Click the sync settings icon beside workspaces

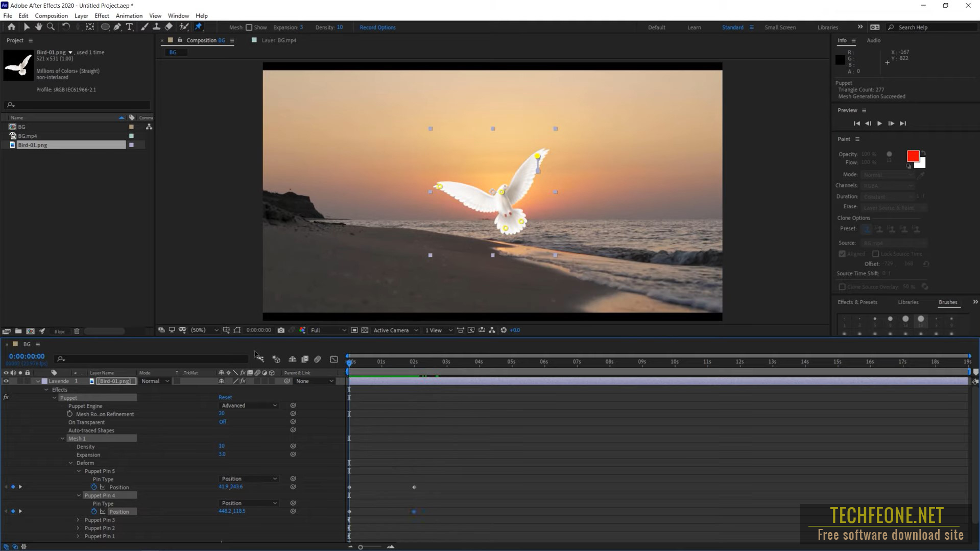[875, 27]
